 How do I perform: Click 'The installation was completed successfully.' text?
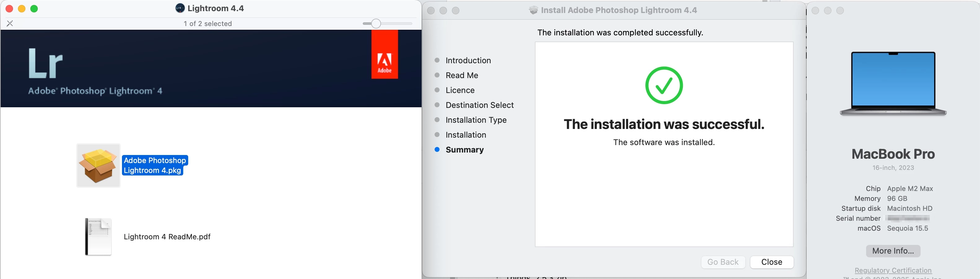coord(620,33)
